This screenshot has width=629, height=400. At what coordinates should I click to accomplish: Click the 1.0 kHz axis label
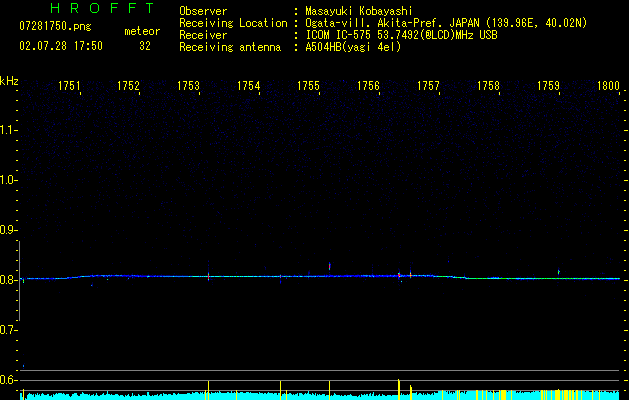pos(8,180)
